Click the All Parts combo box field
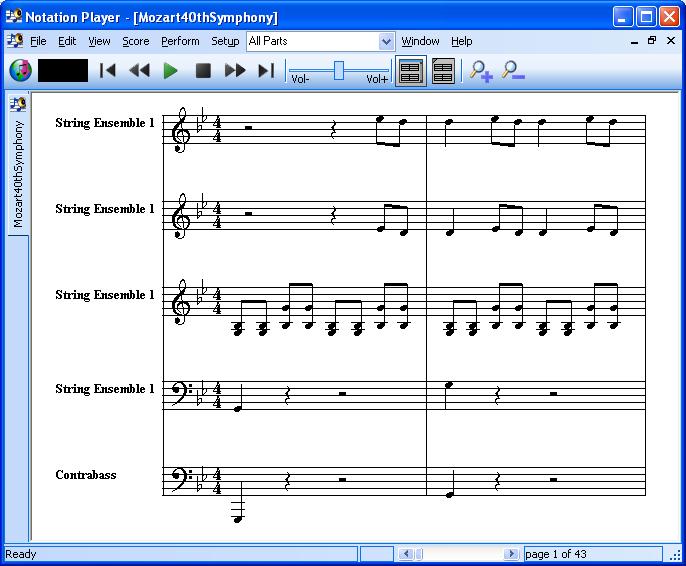Screen dimensions: 686x566 click(321, 42)
